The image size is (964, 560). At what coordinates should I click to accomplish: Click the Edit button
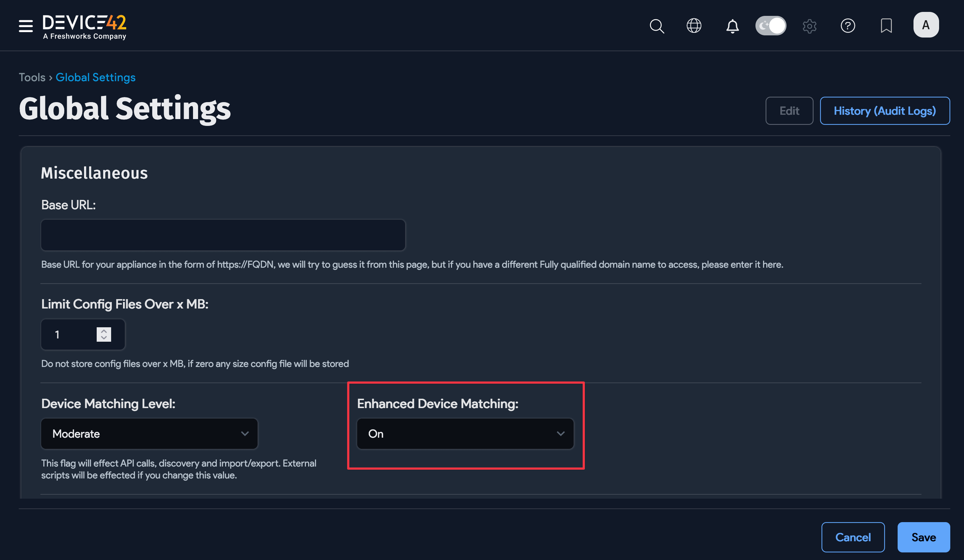[789, 110]
